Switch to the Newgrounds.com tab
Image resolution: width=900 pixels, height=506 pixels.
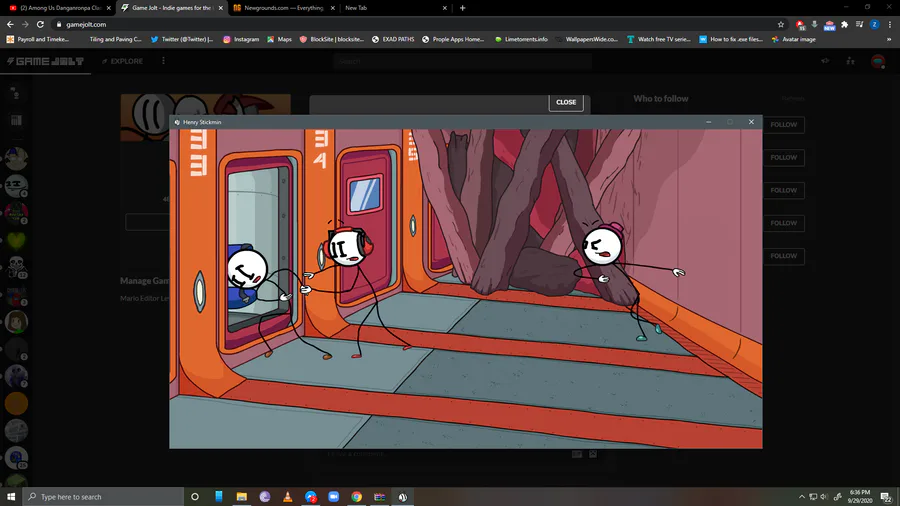tap(283, 8)
